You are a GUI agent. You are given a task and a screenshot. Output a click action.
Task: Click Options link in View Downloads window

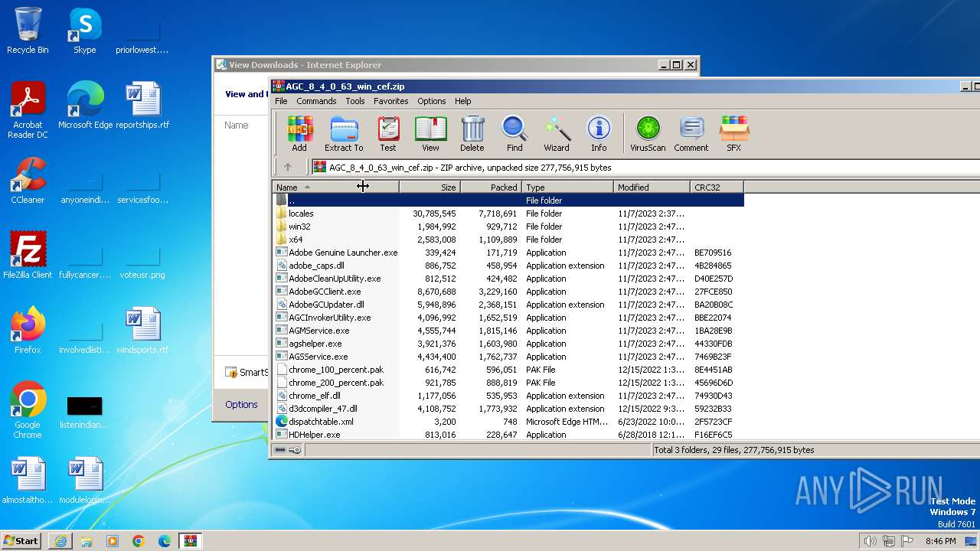241,404
